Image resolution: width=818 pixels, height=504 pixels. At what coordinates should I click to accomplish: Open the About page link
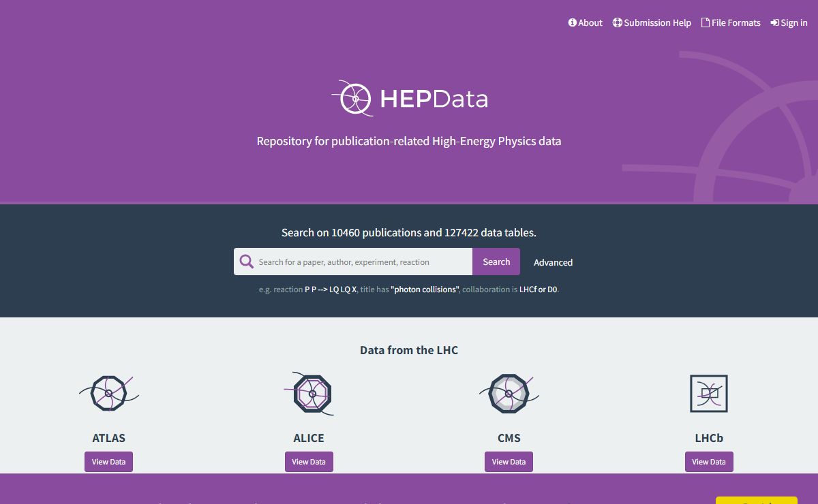pos(586,22)
